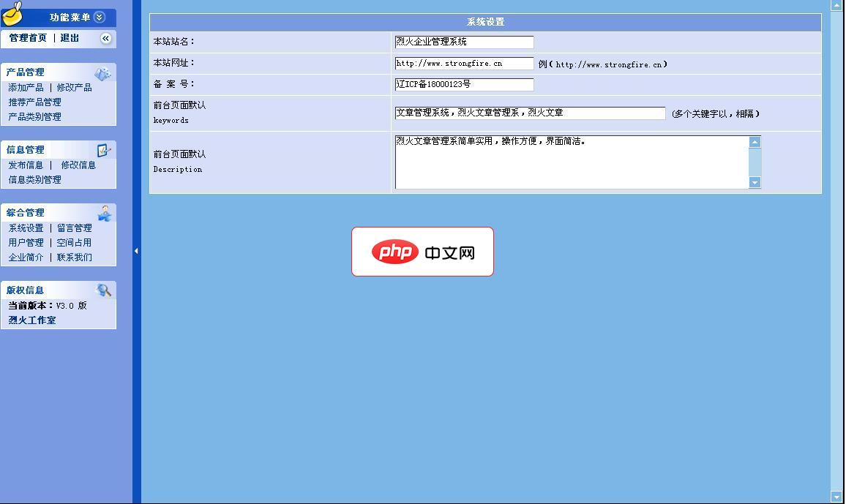Open 管理首页 link
This screenshot has width=846, height=504.
coord(28,38)
